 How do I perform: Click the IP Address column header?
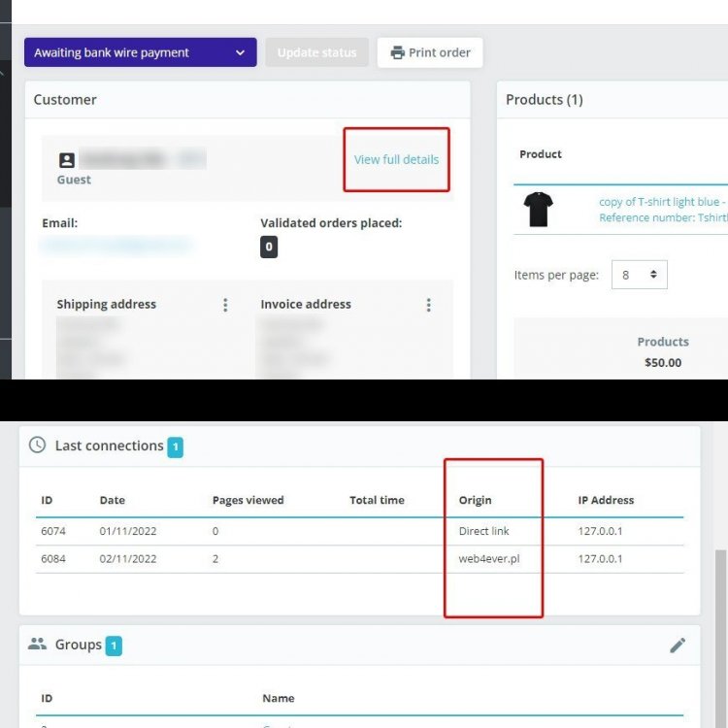[x=606, y=500]
